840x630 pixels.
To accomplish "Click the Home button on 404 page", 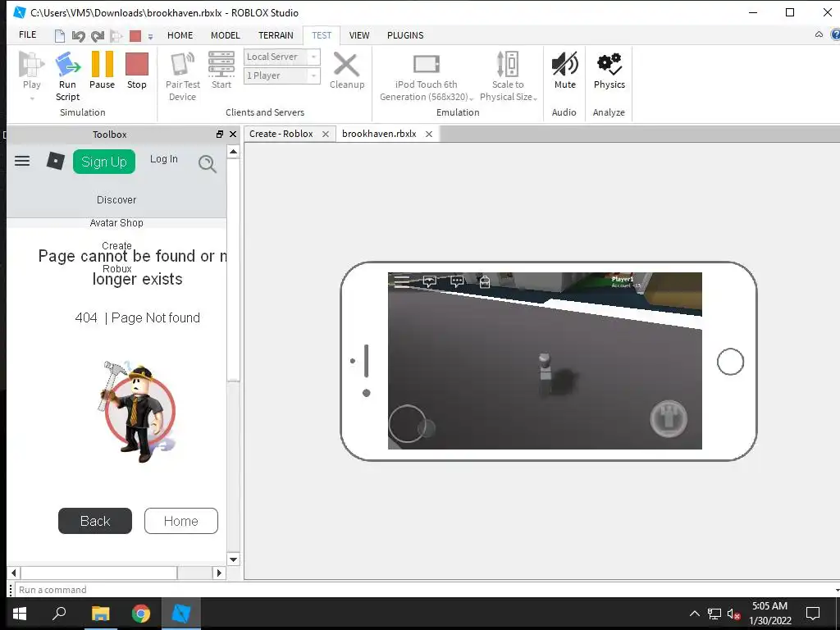I will (181, 521).
